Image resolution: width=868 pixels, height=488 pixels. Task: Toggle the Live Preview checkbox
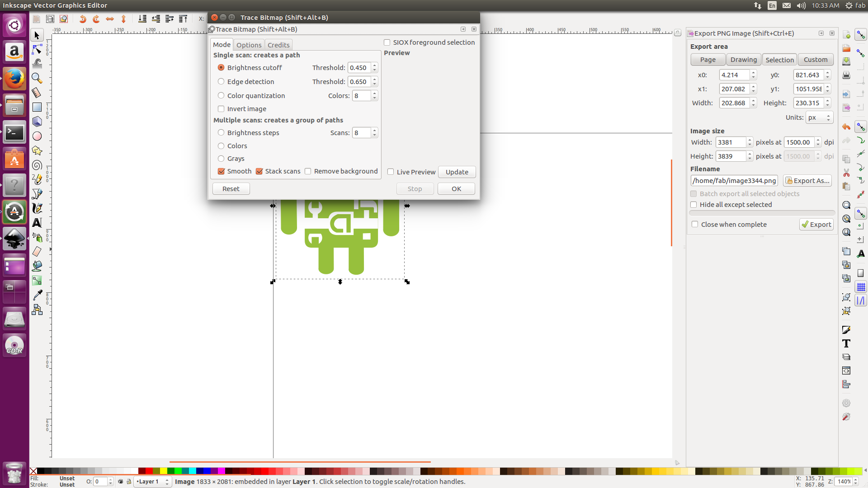point(391,172)
